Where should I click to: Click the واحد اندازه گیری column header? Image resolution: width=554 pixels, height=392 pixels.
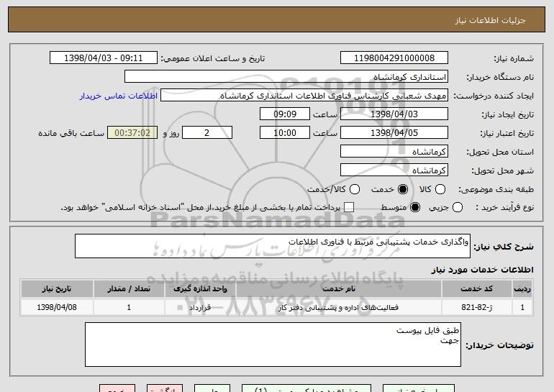(x=200, y=289)
